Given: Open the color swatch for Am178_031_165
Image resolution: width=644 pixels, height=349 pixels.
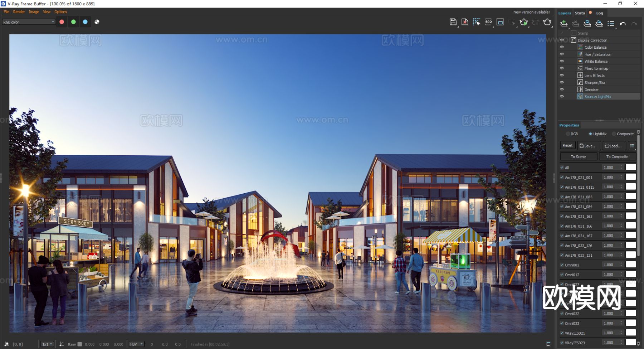Looking at the screenshot, I should coord(631,216).
